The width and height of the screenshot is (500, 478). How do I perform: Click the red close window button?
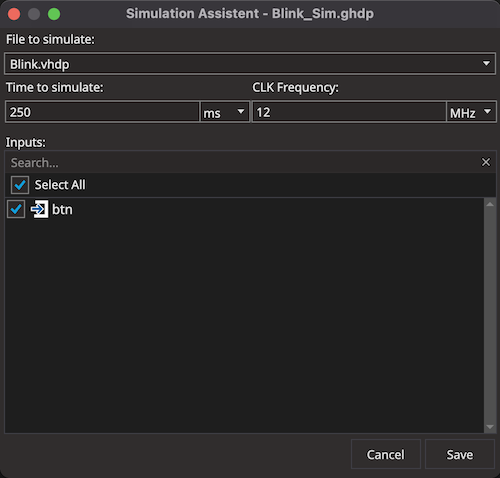pos(14,14)
